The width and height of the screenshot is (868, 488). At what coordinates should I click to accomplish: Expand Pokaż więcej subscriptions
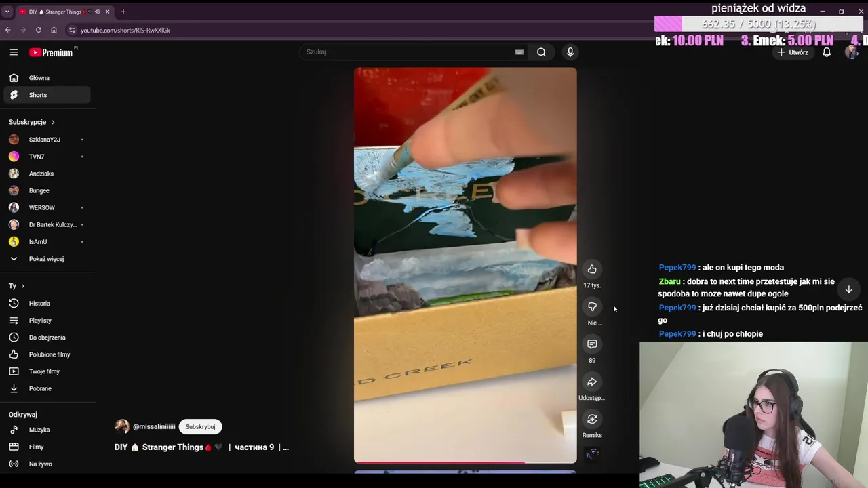[x=46, y=259]
